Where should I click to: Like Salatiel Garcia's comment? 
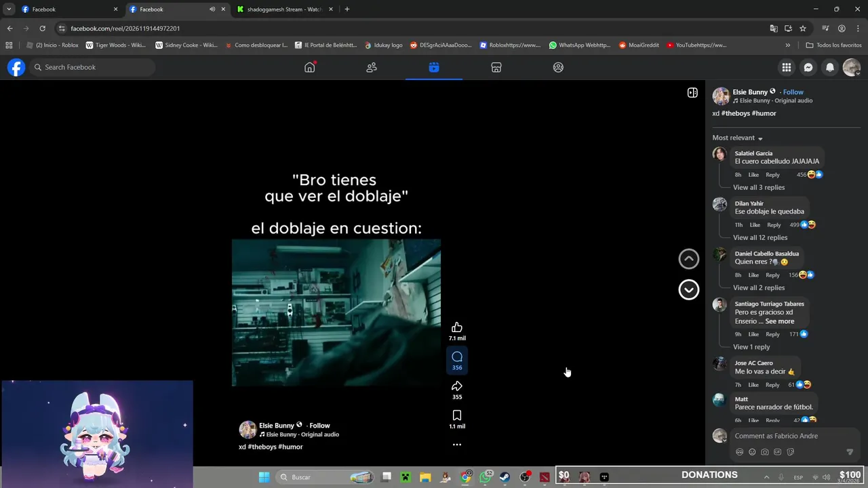click(x=753, y=175)
